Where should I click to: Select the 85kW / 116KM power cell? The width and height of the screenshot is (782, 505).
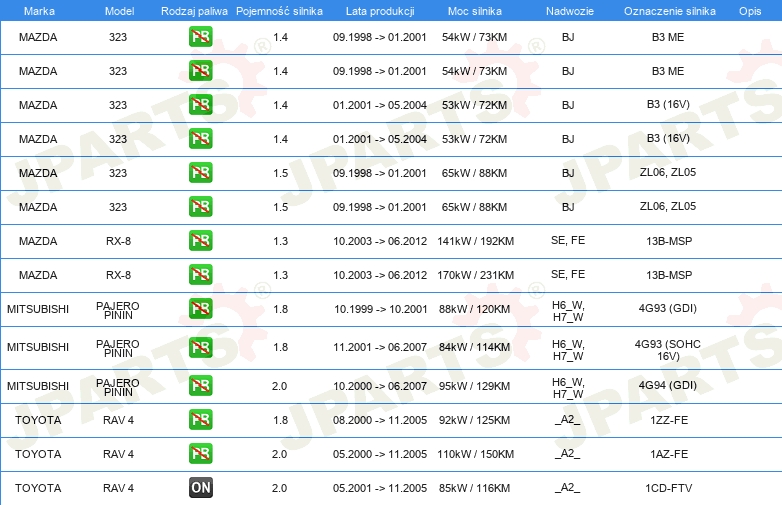click(x=474, y=488)
